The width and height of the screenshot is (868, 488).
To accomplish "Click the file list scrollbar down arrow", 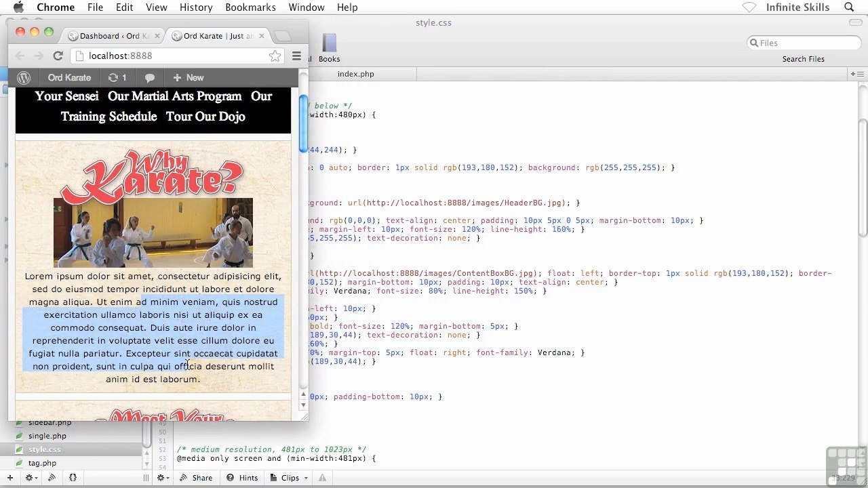I will pos(146,465).
